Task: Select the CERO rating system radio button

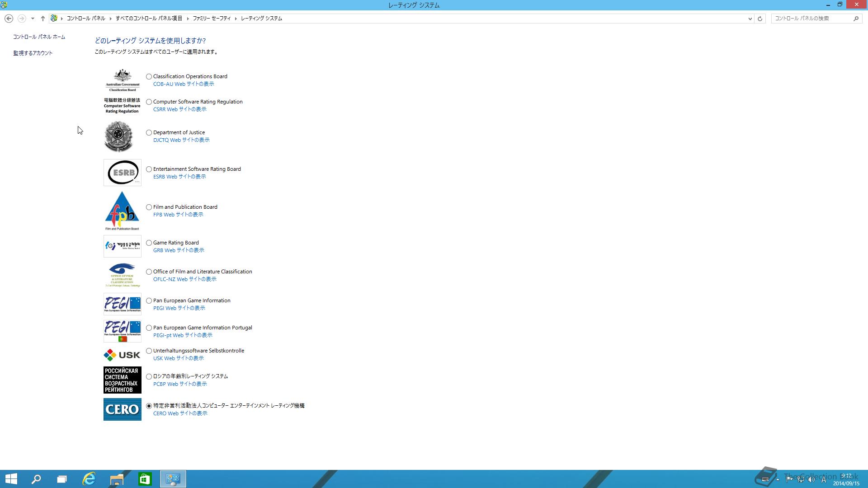Action: (149, 406)
